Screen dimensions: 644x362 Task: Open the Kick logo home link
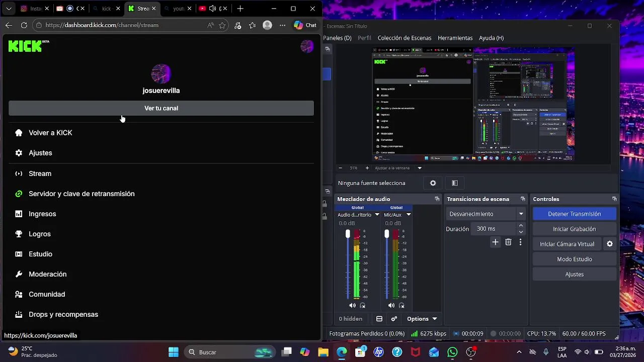coord(25,46)
